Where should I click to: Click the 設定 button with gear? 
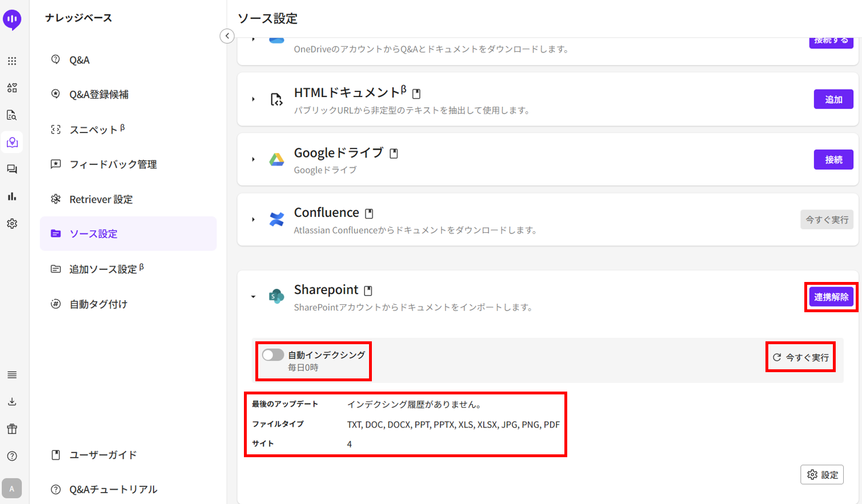[x=822, y=474]
